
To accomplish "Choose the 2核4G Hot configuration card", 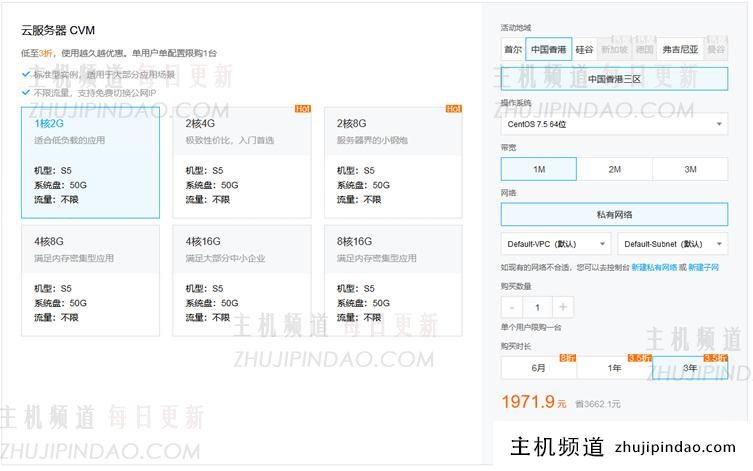I will coord(242,162).
